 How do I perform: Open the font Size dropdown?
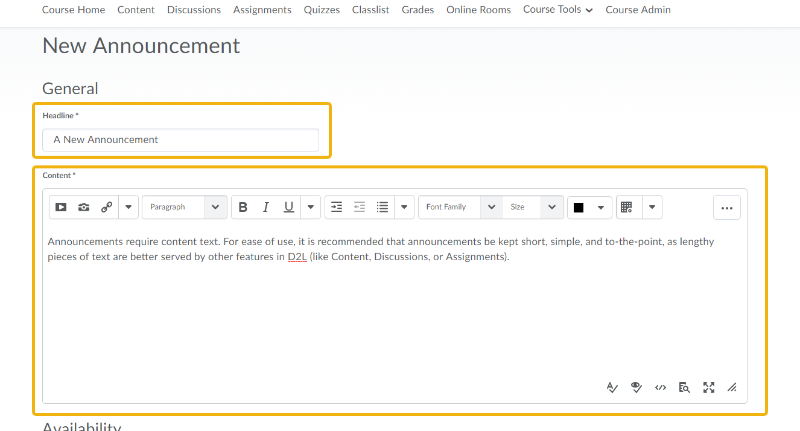[x=534, y=207]
